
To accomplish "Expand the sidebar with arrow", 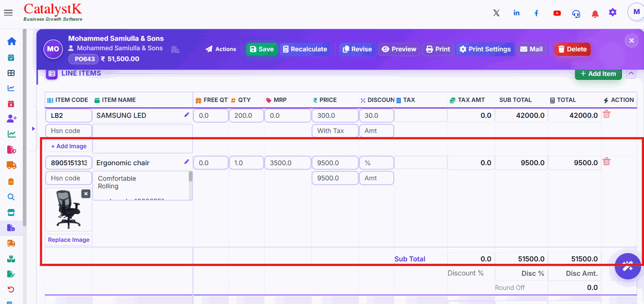I will (x=33, y=129).
